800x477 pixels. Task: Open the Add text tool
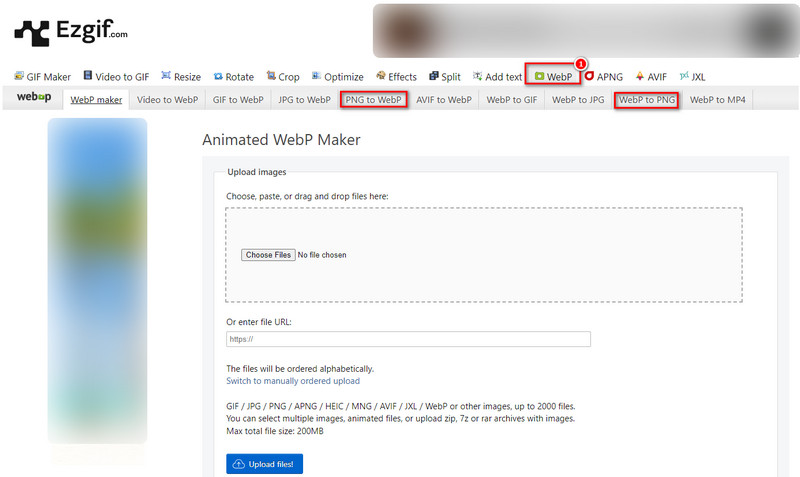pos(497,77)
